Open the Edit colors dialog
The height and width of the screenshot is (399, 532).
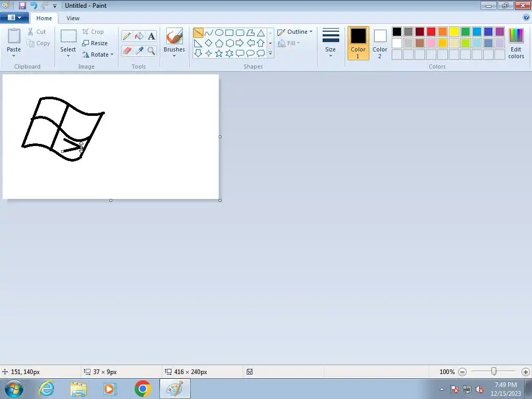click(x=516, y=43)
